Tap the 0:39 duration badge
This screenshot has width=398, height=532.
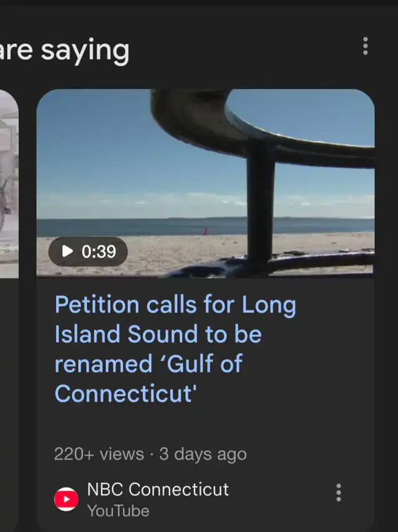click(88, 251)
